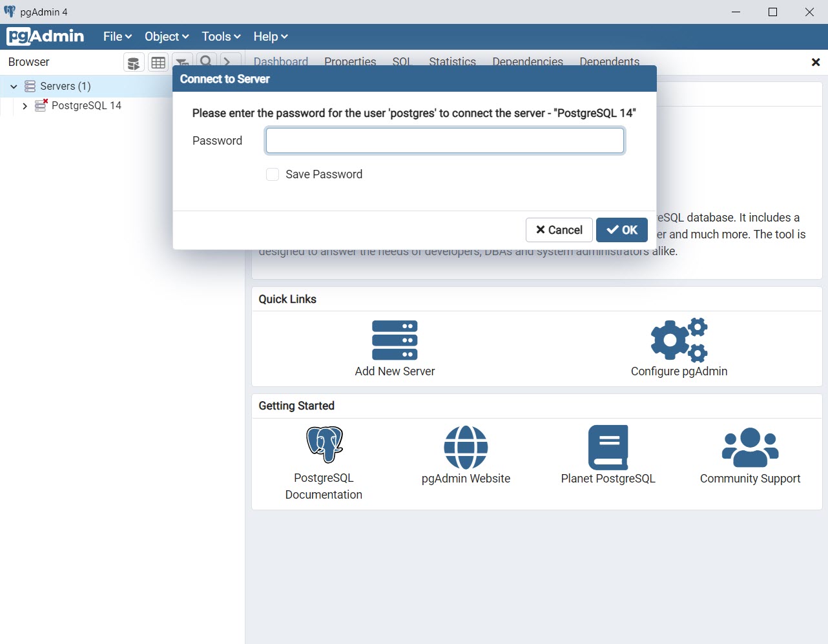Open Planet PostgreSQL book icon
Screen dimensions: 828x644
click(x=608, y=447)
